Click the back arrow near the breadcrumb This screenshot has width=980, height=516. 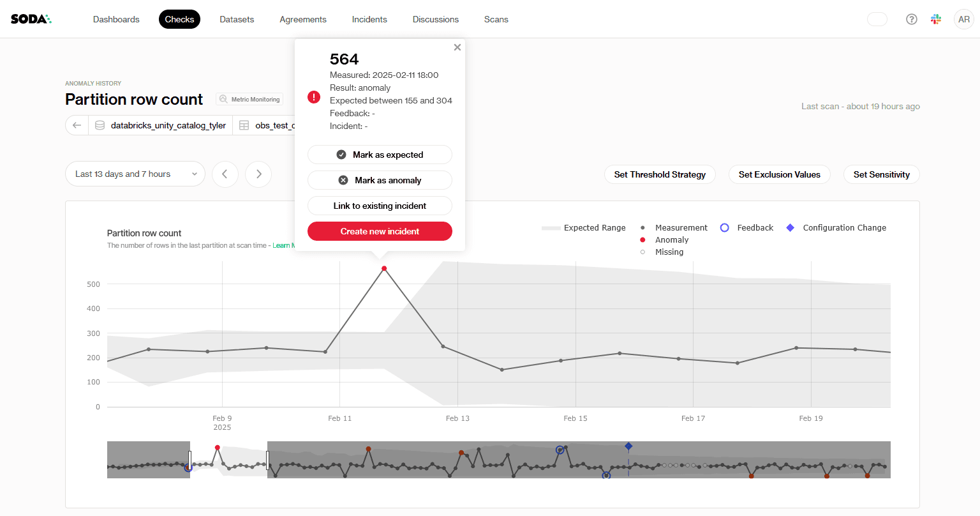77,125
